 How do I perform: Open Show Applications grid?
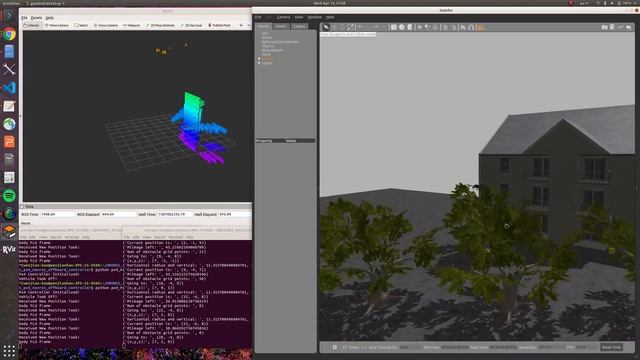pos(9,351)
